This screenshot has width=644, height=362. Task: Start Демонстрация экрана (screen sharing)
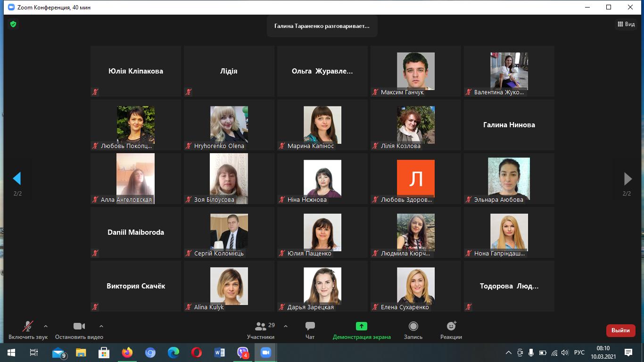point(361,329)
